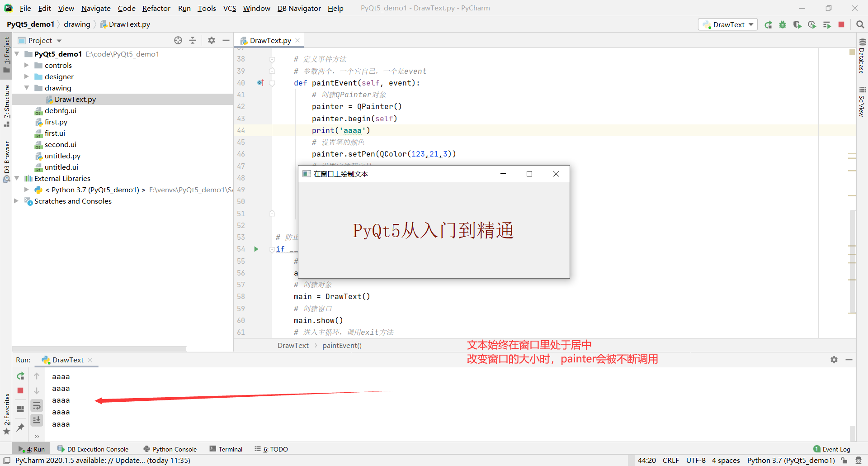This screenshot has height=466, width=868.
Task: Collapse the PyQt5_demo1 root node
Action: point(17,54)
